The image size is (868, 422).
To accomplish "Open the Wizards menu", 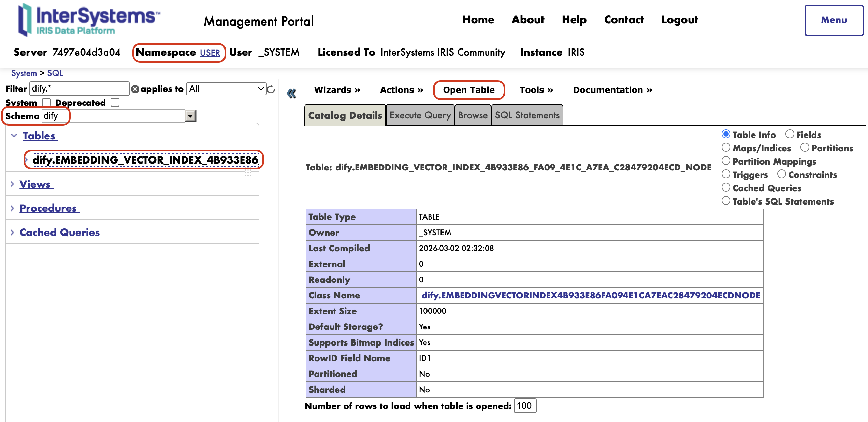I will tap(337, 90).
